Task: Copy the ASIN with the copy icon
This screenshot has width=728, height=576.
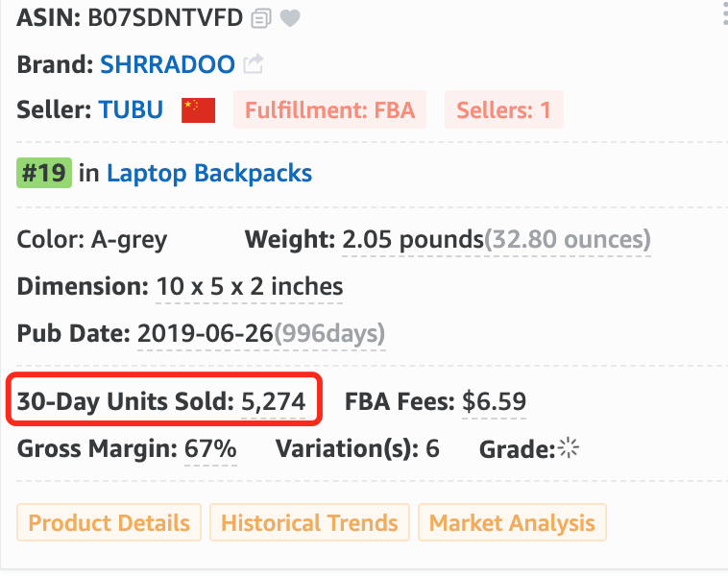Action: point(261,19)
